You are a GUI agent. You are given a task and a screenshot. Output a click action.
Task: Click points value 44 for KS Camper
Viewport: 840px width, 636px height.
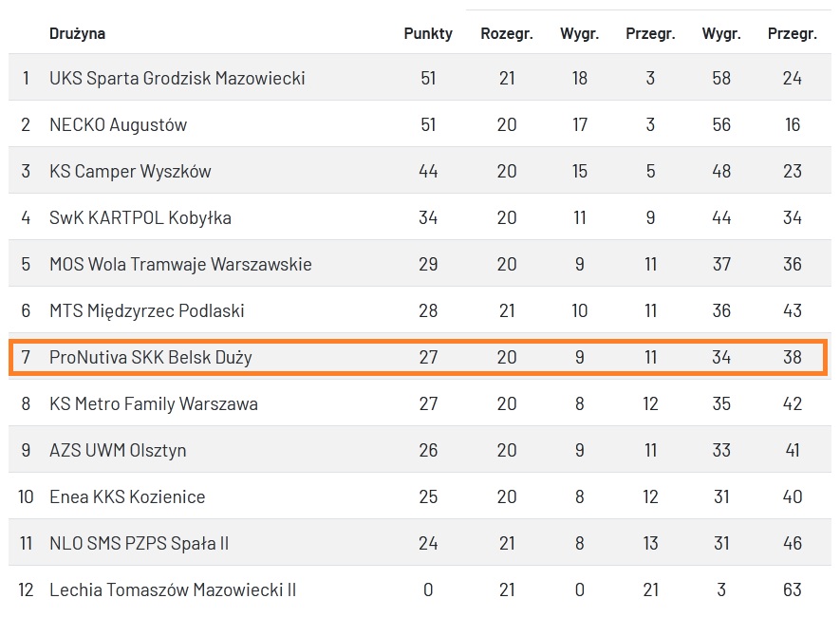(428, 171)
